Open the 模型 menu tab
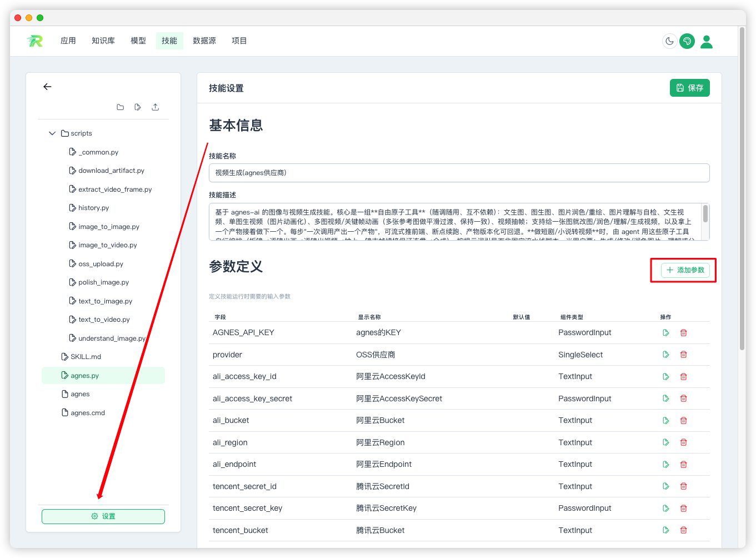The height and width of the screenshot is (558, 756). point(138,41)
